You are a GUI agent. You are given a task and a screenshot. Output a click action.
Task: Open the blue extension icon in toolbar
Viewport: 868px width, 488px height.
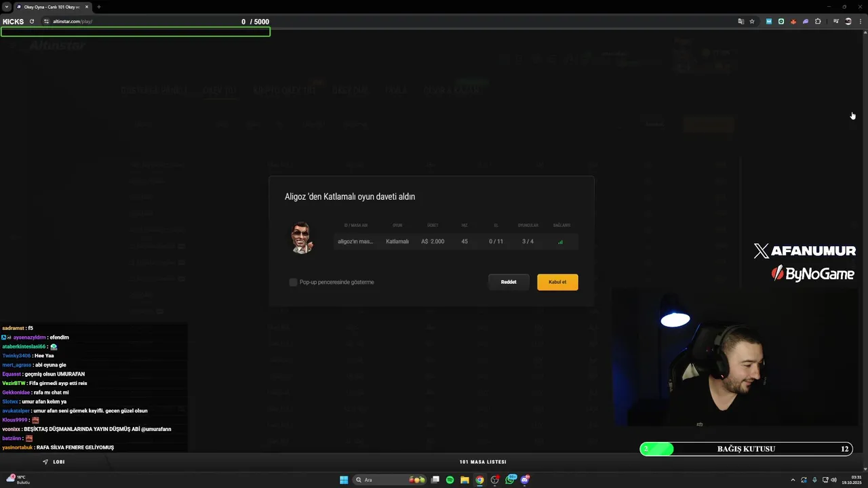pos(769,22)
